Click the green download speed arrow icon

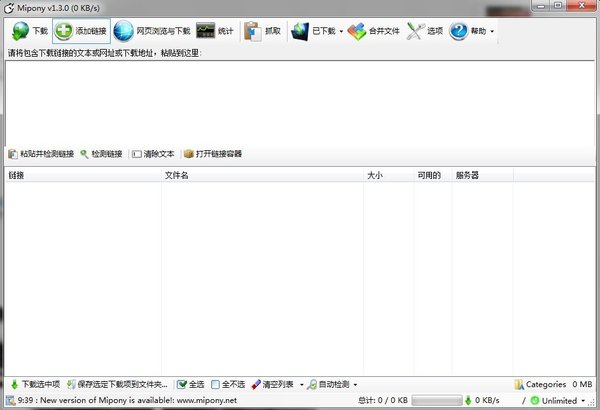tap(468, 401)
